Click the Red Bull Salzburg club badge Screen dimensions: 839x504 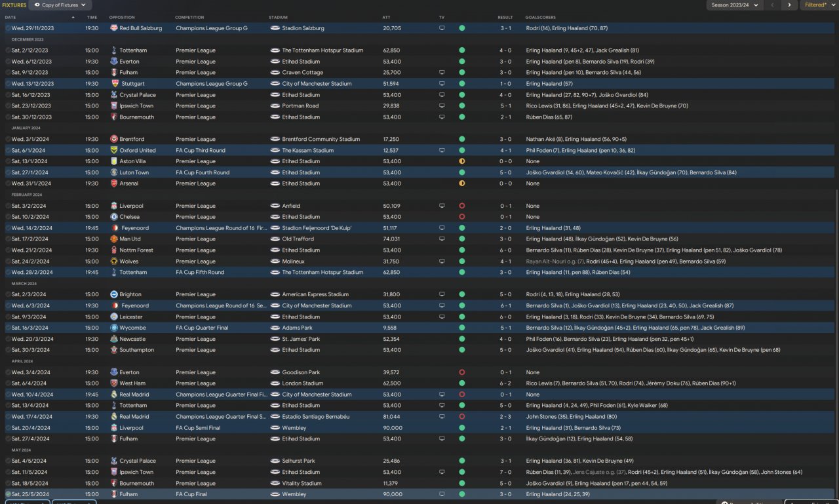(114, 28)
